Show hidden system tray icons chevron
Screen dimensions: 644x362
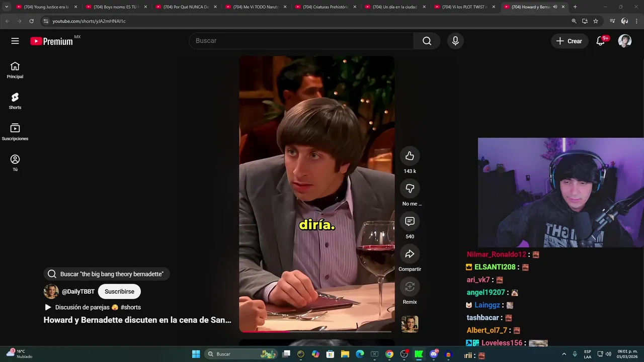click(564, 354)
